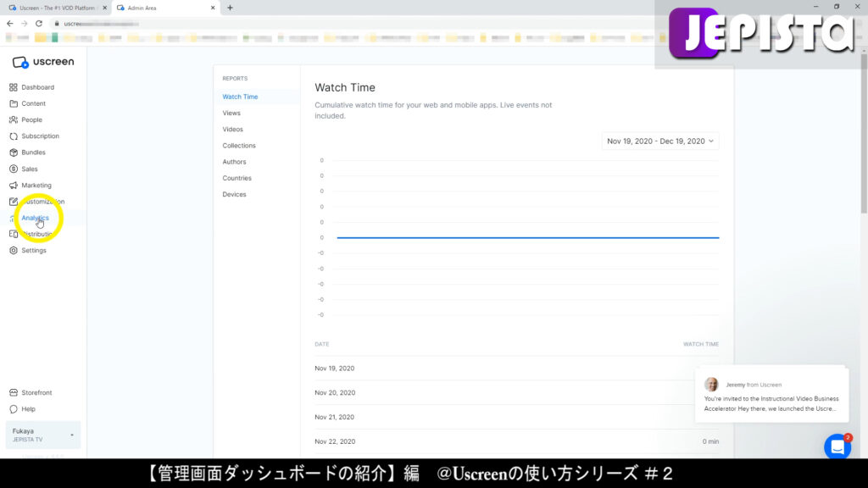This screenshot has height=488, width=868.
Task: Go to Subscription in the sidebar
Action: 40,136
